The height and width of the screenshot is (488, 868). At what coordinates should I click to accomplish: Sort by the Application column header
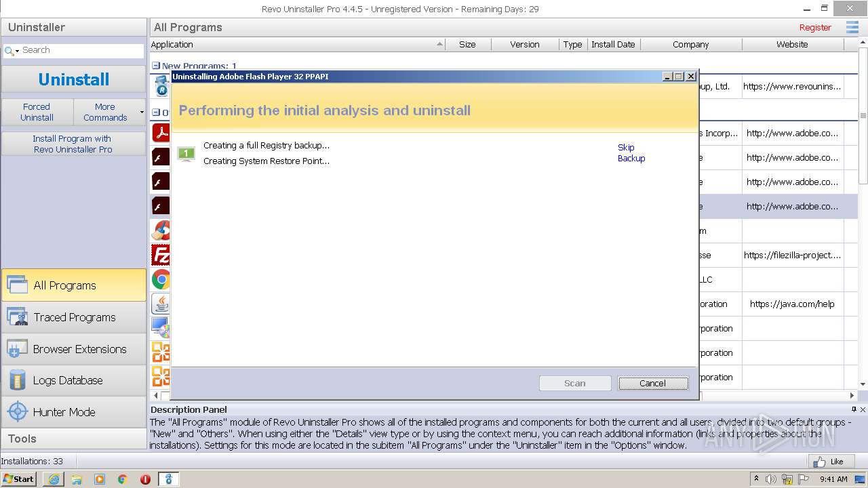(x=297, y=44)
